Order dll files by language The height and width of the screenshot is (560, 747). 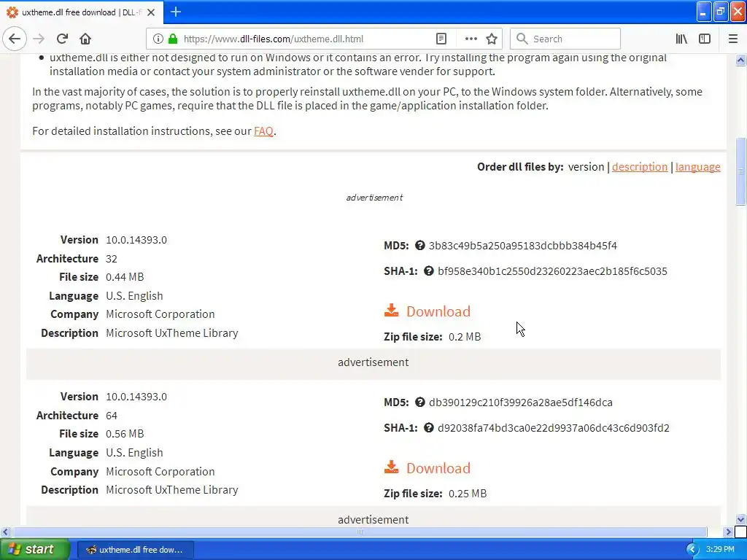pyautogui.click(x=697, y=167)
